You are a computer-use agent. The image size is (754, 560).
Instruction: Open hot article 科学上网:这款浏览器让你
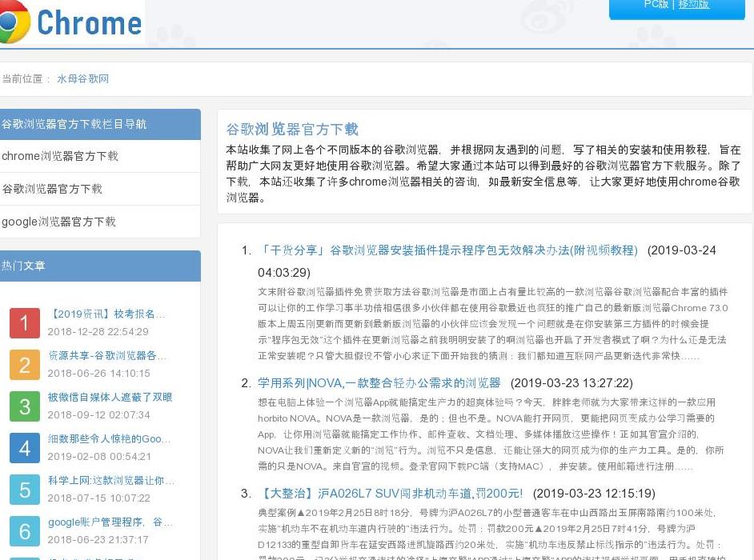coord(111,480)
